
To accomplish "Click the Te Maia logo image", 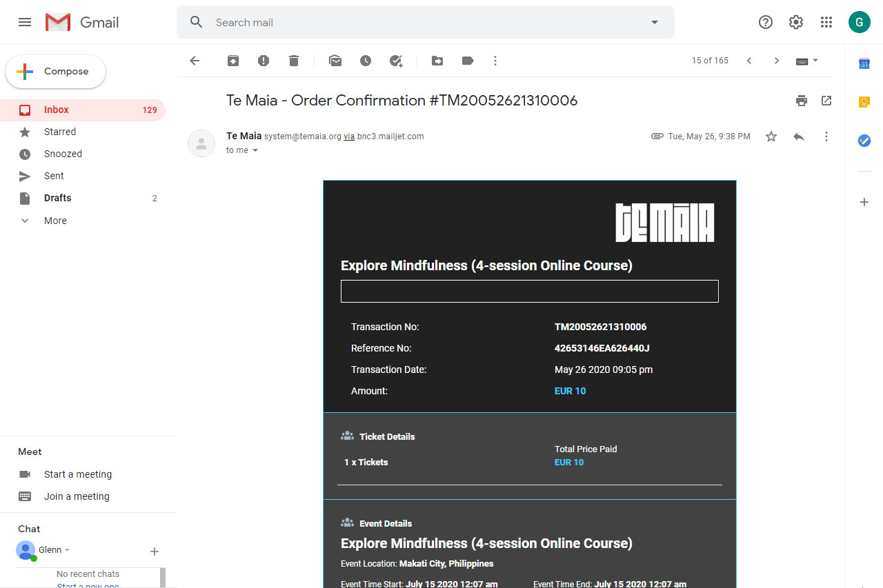I will tap(665, 223).
